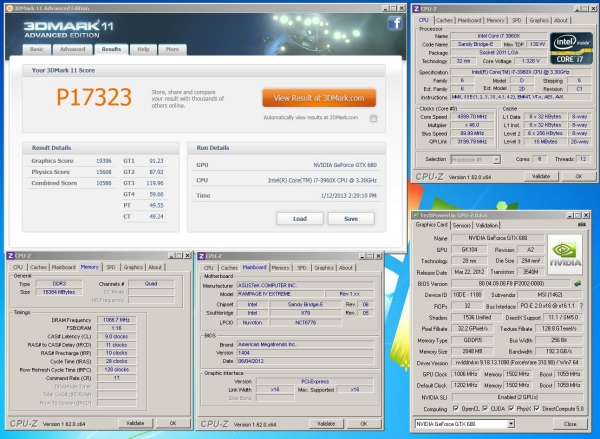The width and height of the screenshot is (600, 439).
Task: Click the Close button in GPU-Z
Action: click(570, 424)
